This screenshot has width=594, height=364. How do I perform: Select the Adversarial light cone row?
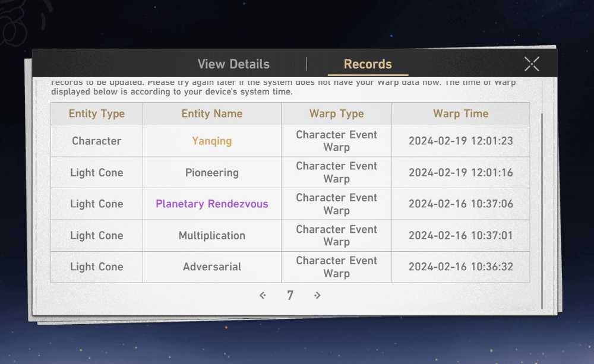tap(290, 267)
